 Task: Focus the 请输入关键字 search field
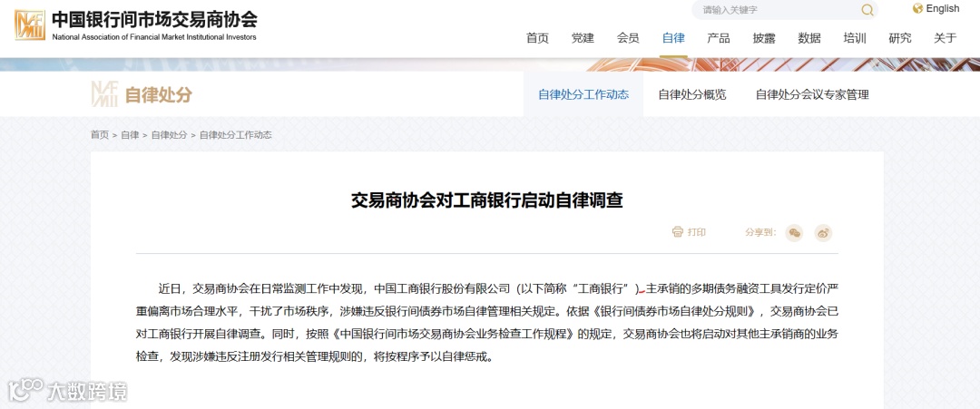(x=784, y=10)
